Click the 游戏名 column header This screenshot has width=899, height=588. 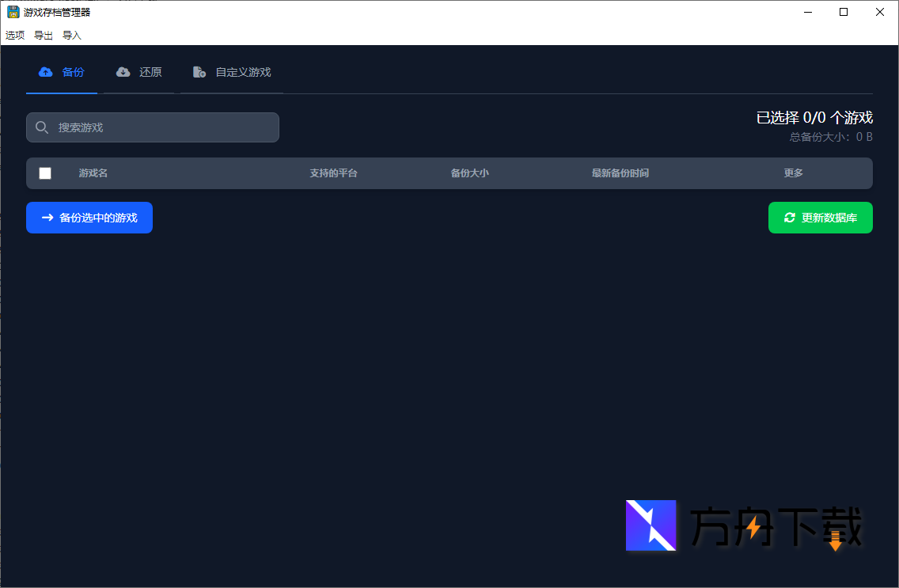(93, 173)
